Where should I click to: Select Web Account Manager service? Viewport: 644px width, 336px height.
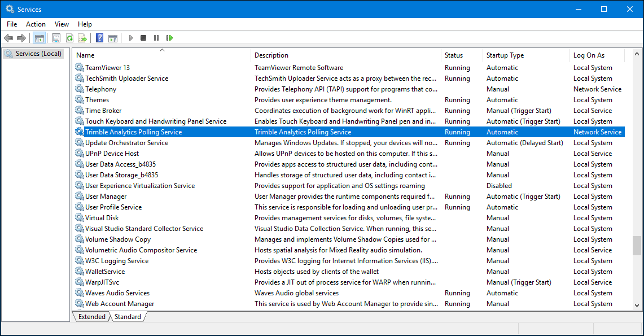120,304
